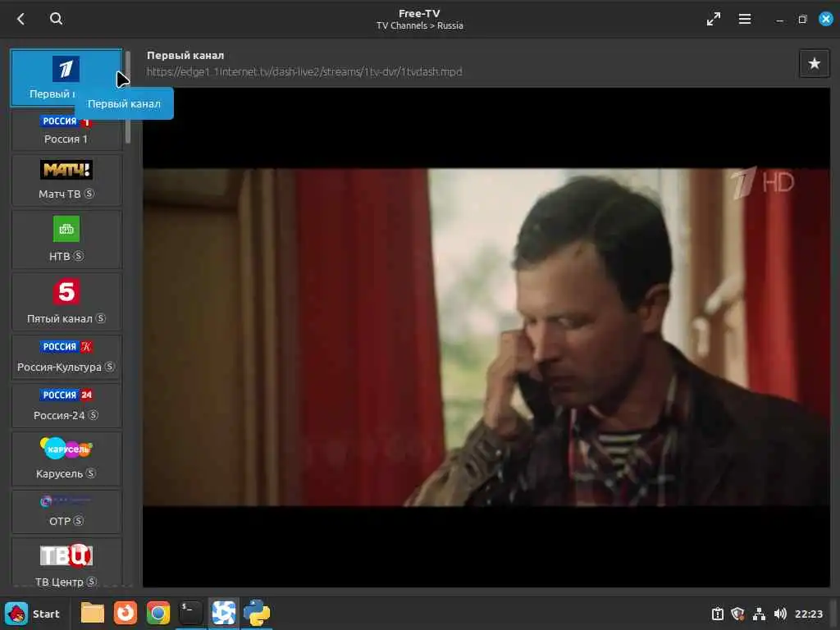Launch Chrome from the taskbar
The image size is (840, 630).
[x=158, y=614]
